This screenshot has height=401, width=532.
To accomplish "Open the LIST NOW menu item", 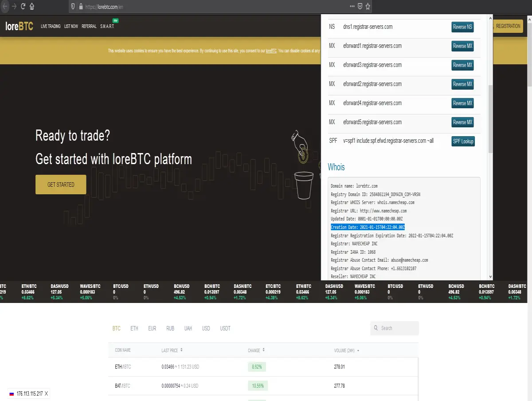I will pos(71,27).
